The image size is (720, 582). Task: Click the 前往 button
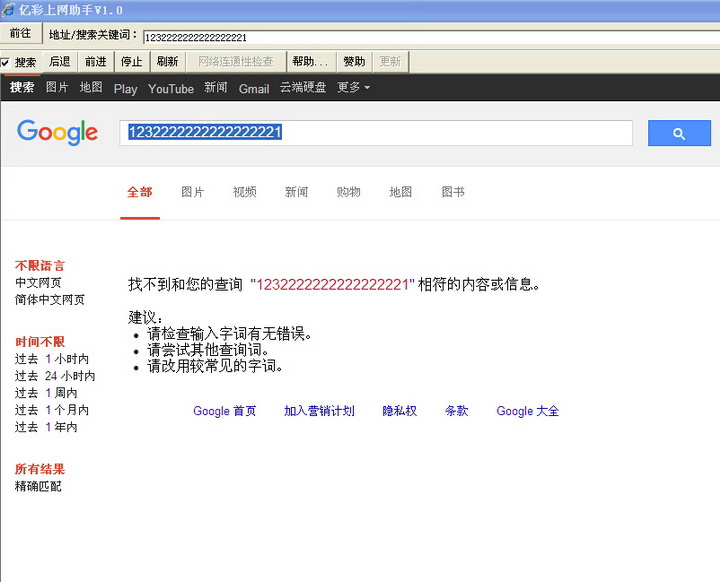(20, 34)
